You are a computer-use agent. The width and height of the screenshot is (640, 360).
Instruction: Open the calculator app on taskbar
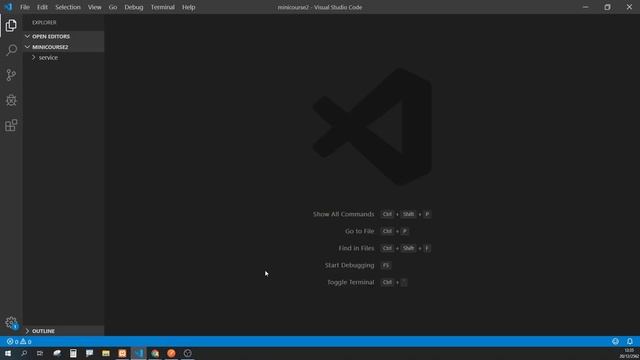coord(73,353)
